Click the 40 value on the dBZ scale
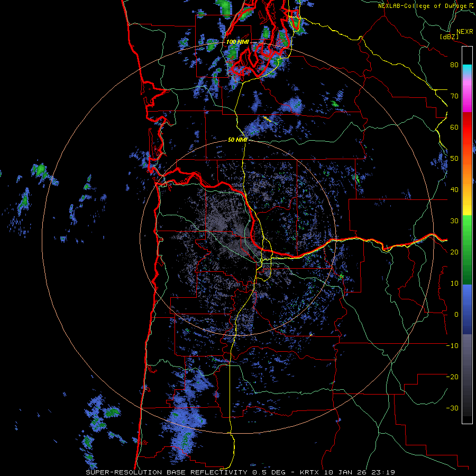The image size is (476, 476). [x=454, y=190]
